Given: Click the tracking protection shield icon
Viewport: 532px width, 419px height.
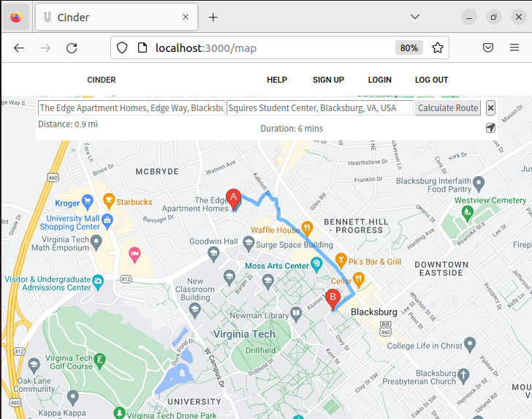Looking at the screenshot, I should coord(122,48).
